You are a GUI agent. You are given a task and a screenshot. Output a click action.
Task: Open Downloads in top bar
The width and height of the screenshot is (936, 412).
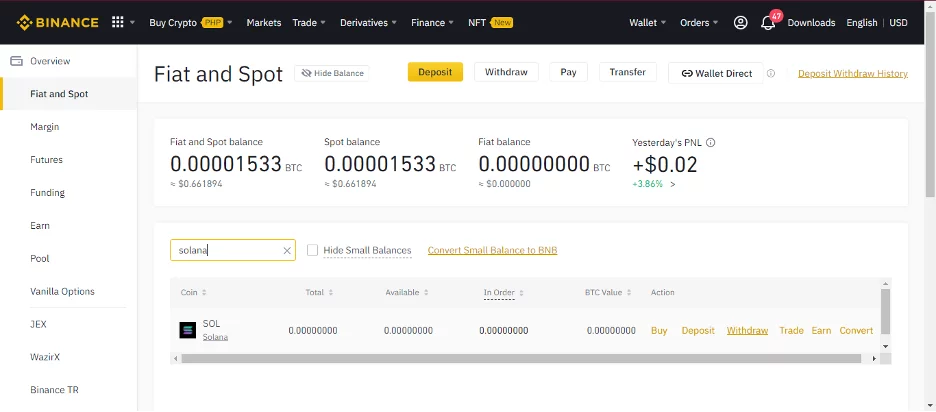point(811,23)
